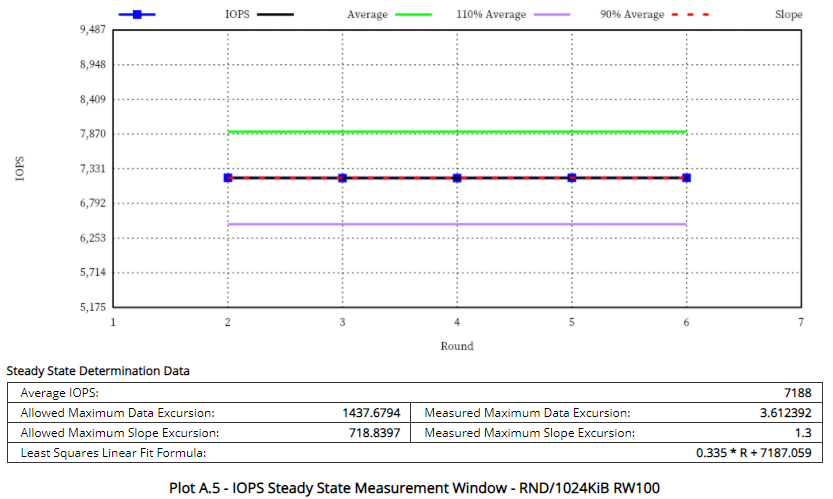Click Least Squares Linear Fit Formula label
Screen dimensions: 833x499
click(x=113, y=453)
